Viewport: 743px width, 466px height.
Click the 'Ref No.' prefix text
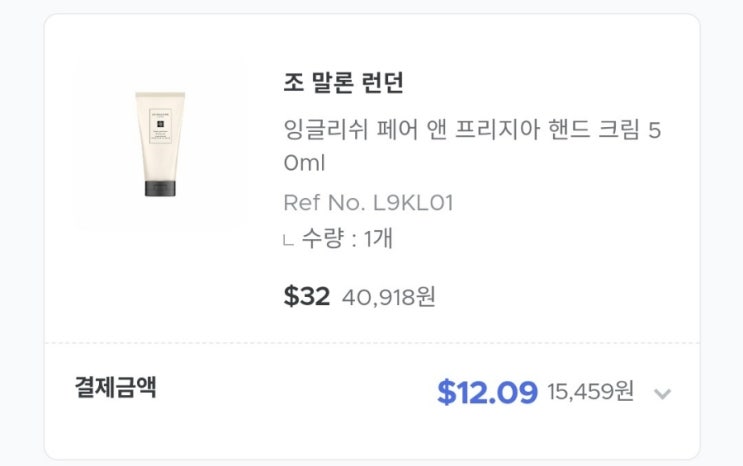323,203
